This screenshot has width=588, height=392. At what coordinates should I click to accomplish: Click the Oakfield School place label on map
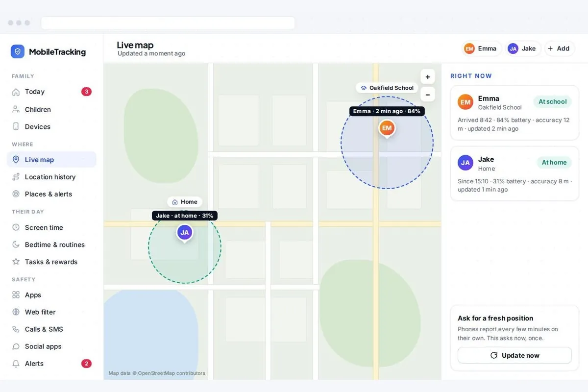387,88
